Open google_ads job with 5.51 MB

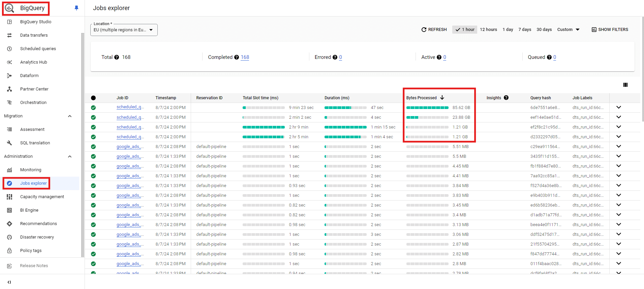130,146
